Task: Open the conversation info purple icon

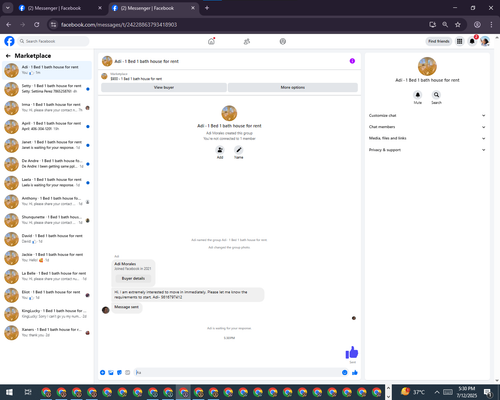Action: coord(352,61)
